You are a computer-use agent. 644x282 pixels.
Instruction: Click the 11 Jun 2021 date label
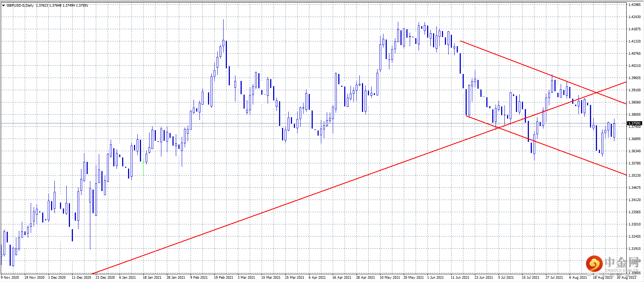(460, 277)
